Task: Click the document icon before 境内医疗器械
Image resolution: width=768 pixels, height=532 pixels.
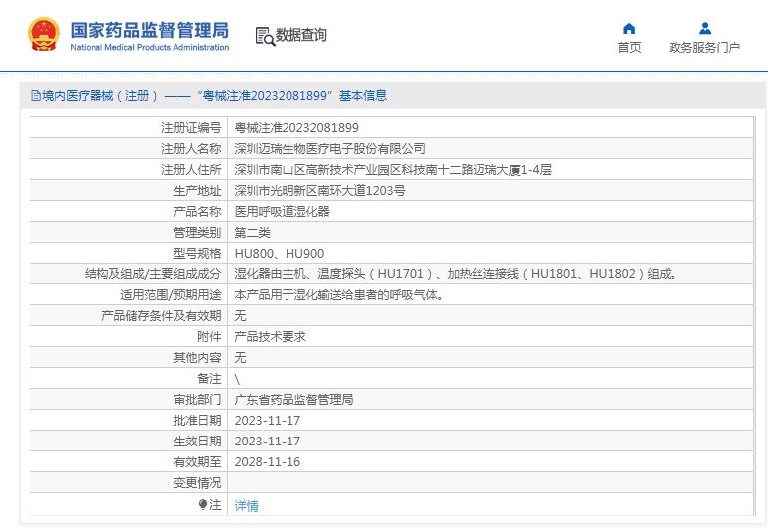Action: pyautogui.click(x=35, y=95)
